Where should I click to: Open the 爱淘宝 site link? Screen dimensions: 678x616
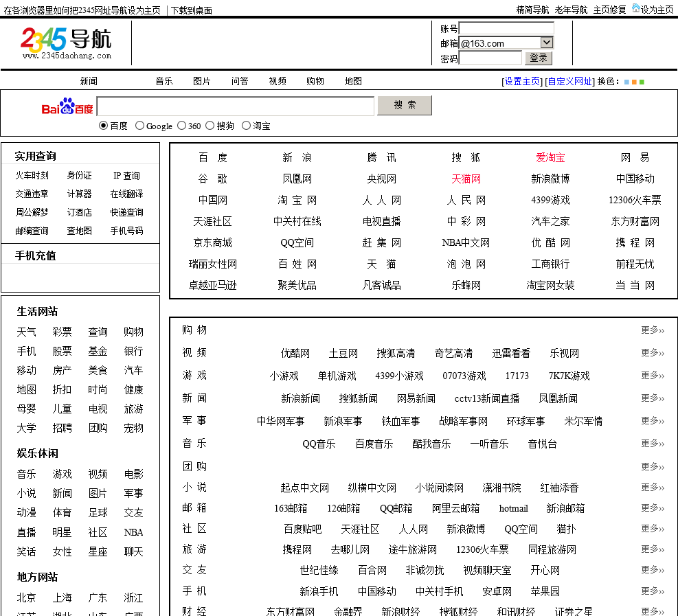pos(550,158)
